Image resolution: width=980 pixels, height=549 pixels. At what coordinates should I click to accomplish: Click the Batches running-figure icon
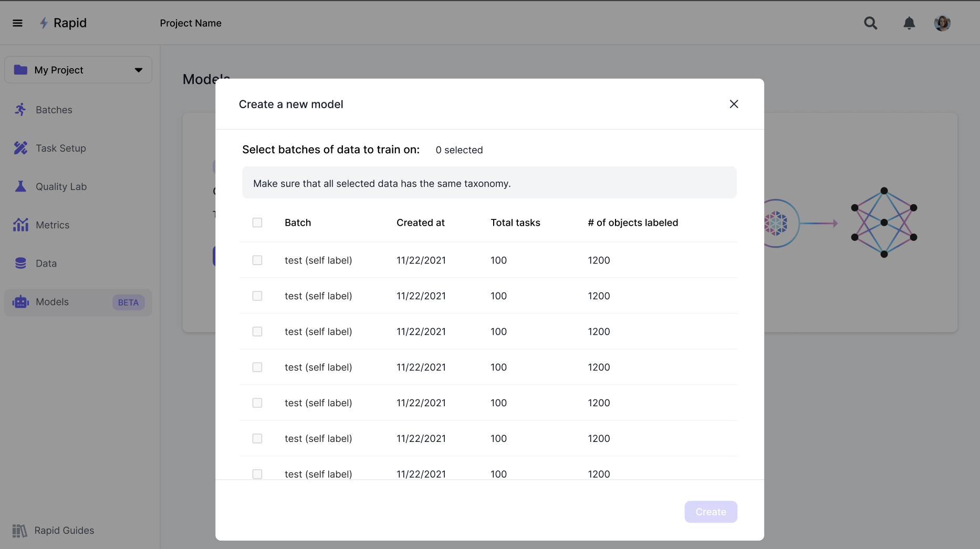pos(20,110)
